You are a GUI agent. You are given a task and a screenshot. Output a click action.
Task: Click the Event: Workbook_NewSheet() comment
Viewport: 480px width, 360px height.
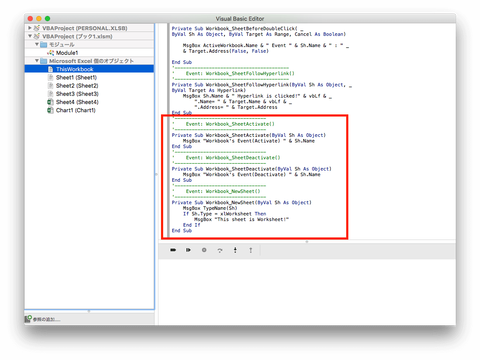pos(223,191)
